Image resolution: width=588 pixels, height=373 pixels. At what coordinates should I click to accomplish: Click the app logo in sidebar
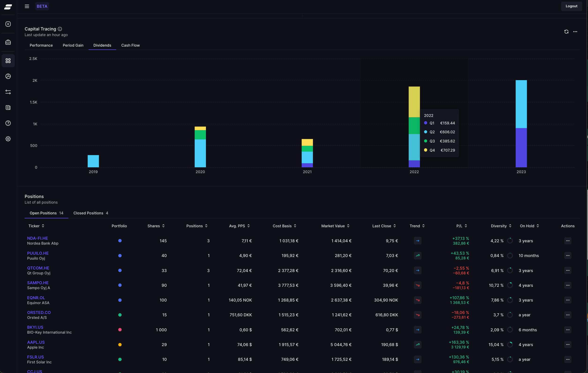8,7
